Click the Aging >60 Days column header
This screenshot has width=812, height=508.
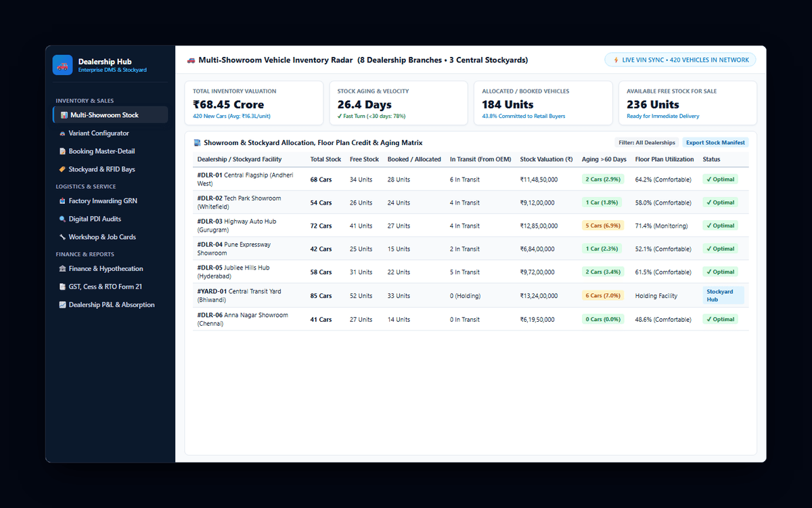(604, 160)
